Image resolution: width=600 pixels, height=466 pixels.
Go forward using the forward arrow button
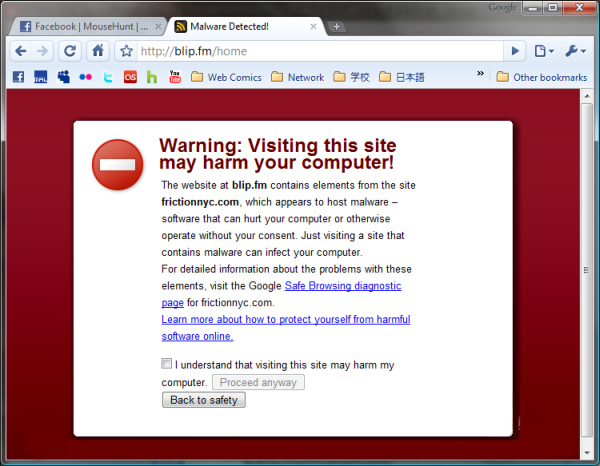click(42, 51)
